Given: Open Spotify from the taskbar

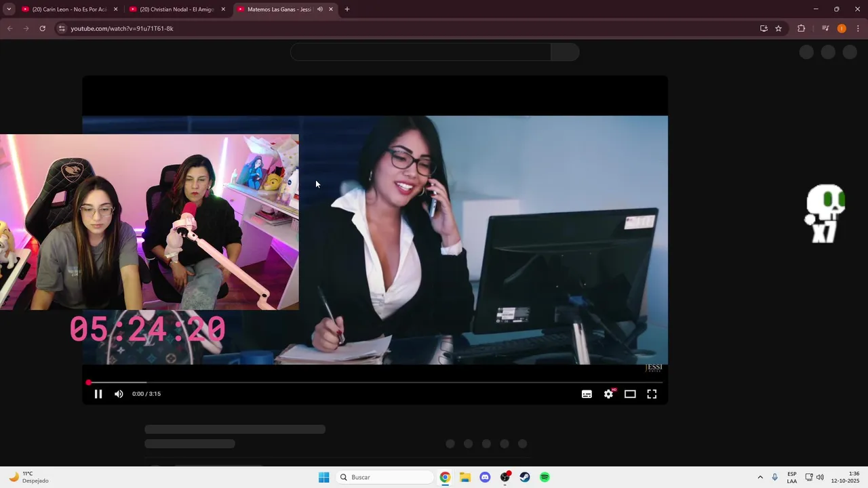Looking at the screenshot, I should [x=545, y=477].
